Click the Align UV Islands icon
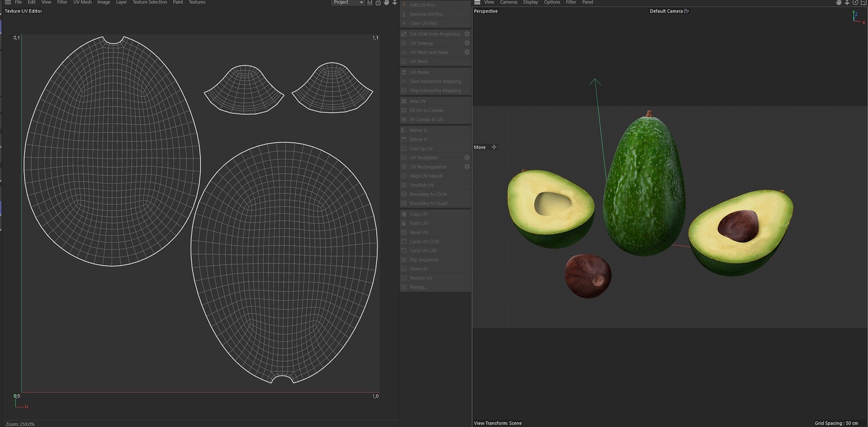Image resolution: width=868 pixels, height=427 pixels. 404,176
